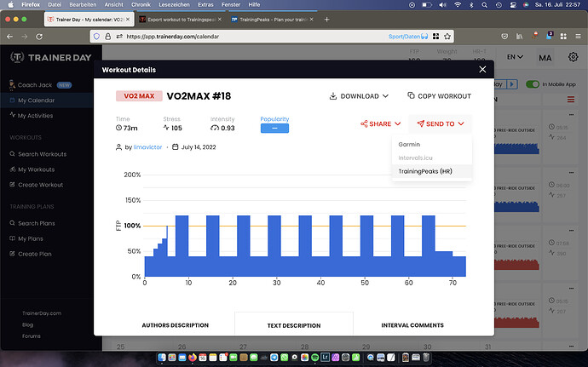Open the Chronik menu

[x=141, y=4]
